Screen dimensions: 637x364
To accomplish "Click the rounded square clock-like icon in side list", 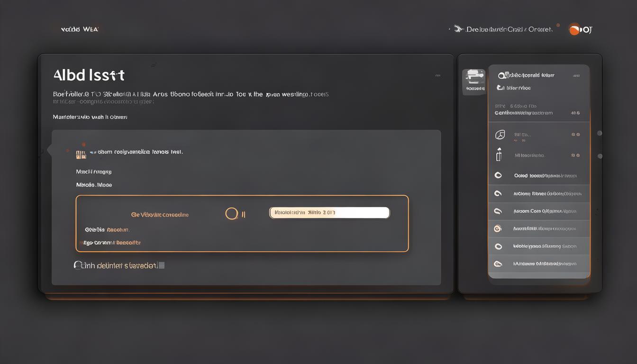I will pos(500,135).
